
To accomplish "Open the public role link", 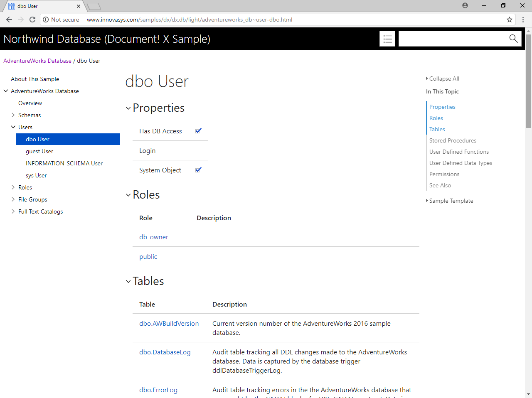I will 148,257.
